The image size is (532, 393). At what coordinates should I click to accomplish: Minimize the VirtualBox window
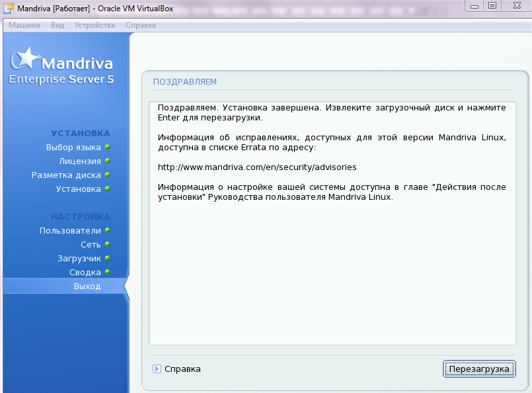475,6
